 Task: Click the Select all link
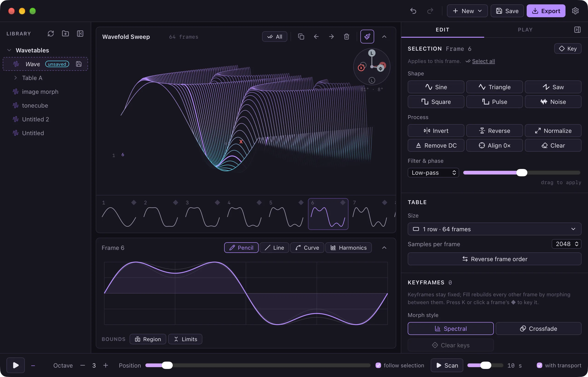(x=483, y=61)
